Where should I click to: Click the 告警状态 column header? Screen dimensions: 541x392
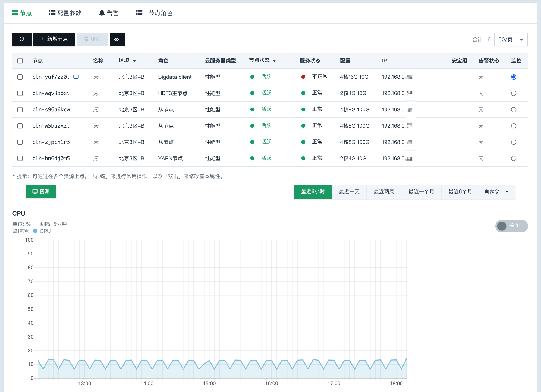point(489,61)
